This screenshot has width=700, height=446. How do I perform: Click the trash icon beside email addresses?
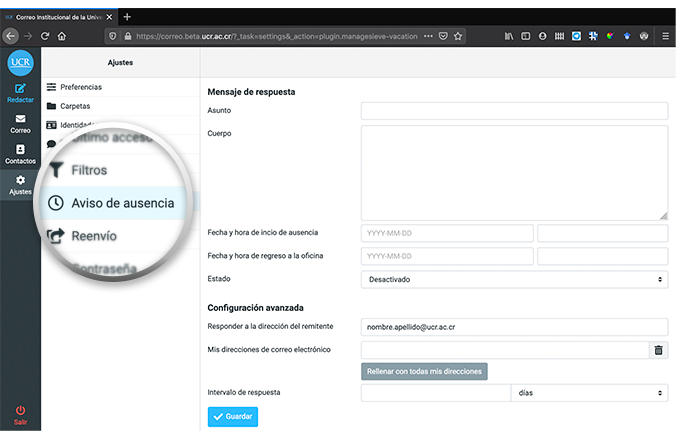pyautogui.click(x=657, y=350)
